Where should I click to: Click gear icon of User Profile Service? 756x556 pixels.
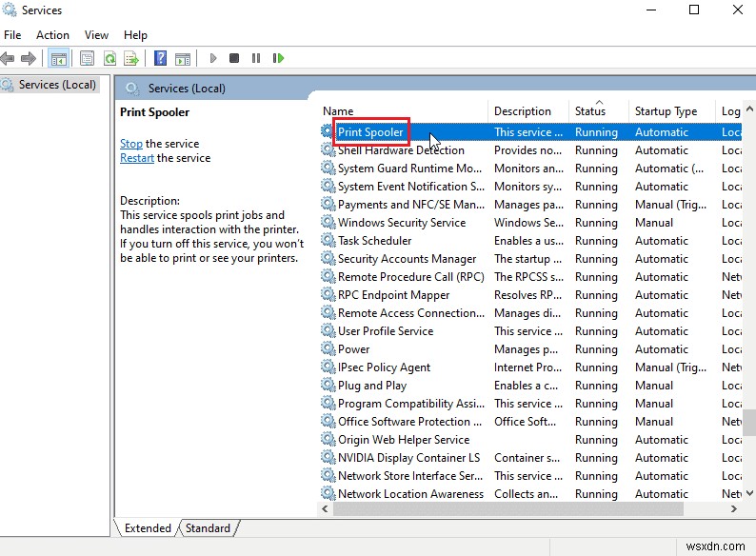click(328, 330)
